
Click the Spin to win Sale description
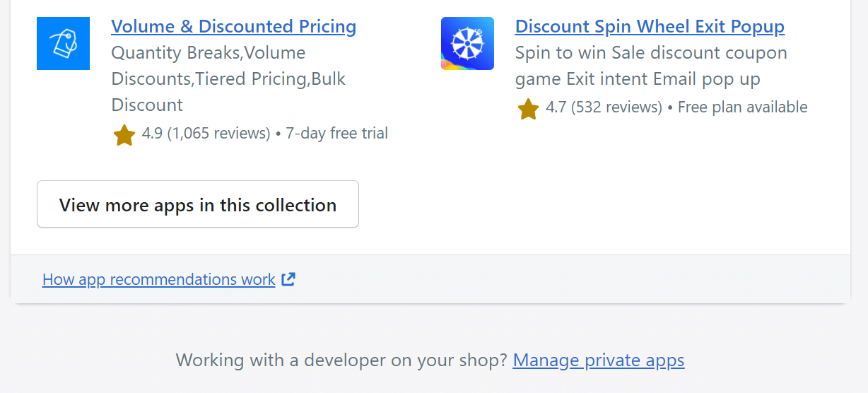(x=651, y=53)
